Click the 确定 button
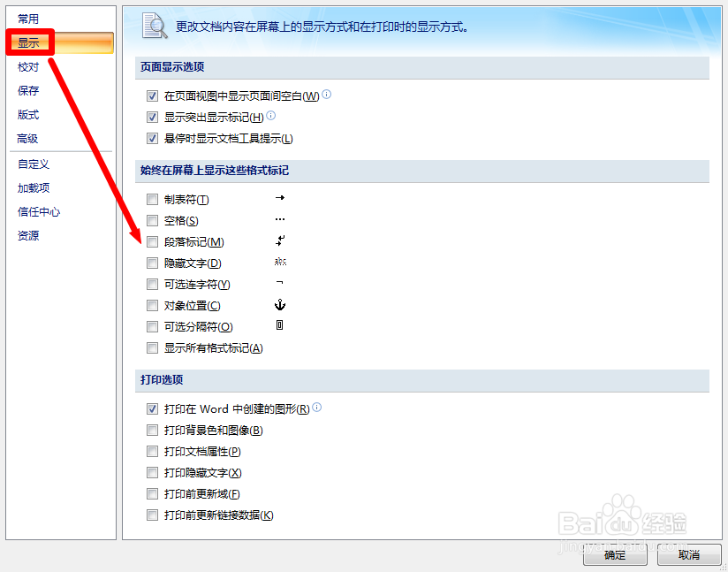Image resolution: width=728 pixels, height=572 pixels. coord(614,555)
